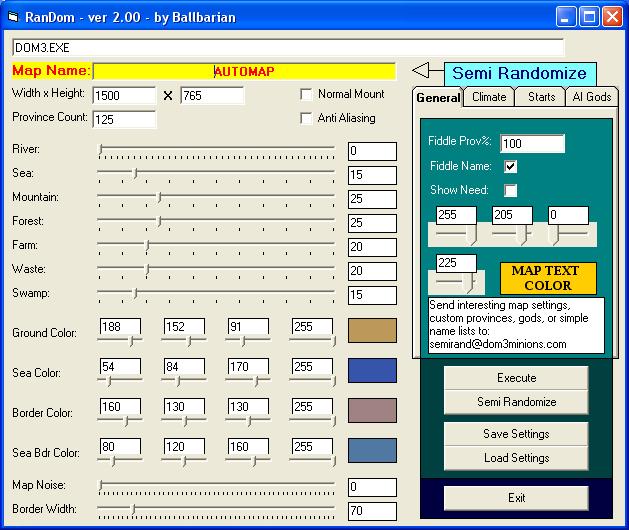Enable the Normal Mount checkbox

tap(307, 94)
